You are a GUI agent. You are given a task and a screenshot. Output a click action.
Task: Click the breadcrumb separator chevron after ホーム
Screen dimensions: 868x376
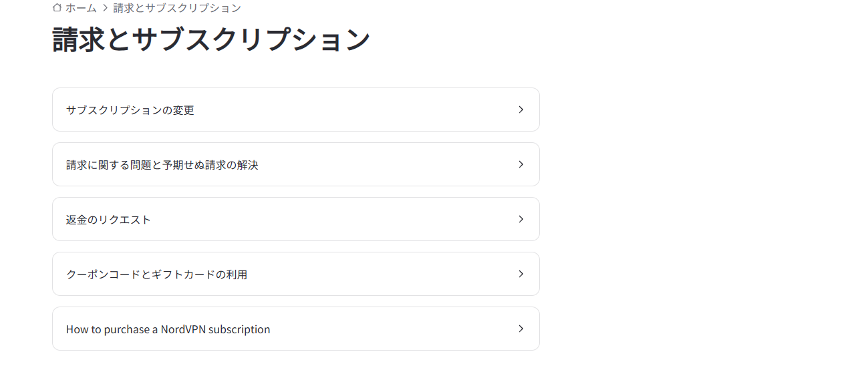click(105, 8)
